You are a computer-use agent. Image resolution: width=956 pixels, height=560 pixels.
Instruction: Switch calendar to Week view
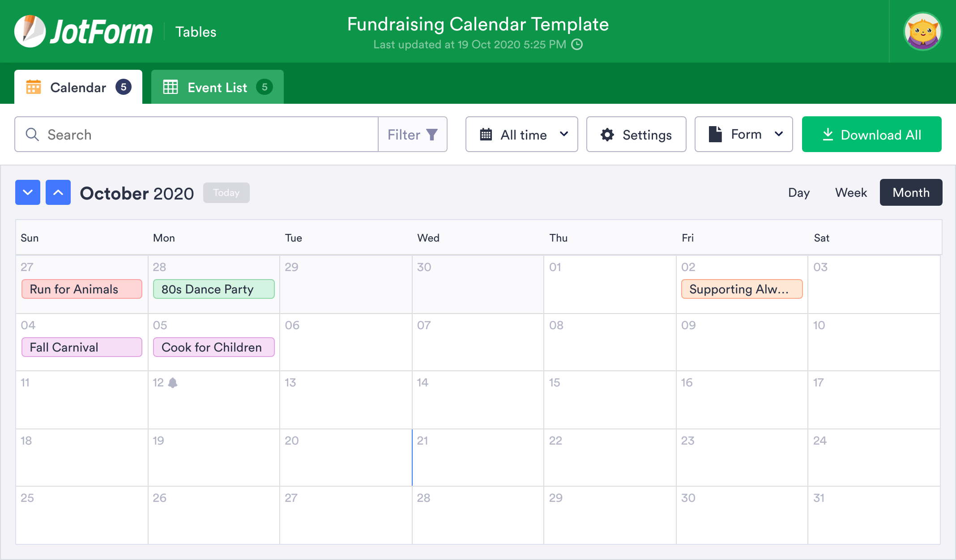click(x=851, y=192)
